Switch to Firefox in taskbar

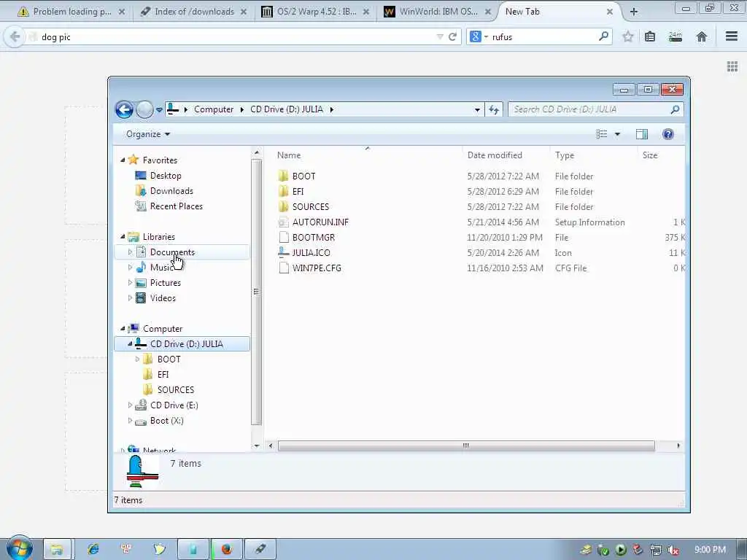[x=227, y=549]
